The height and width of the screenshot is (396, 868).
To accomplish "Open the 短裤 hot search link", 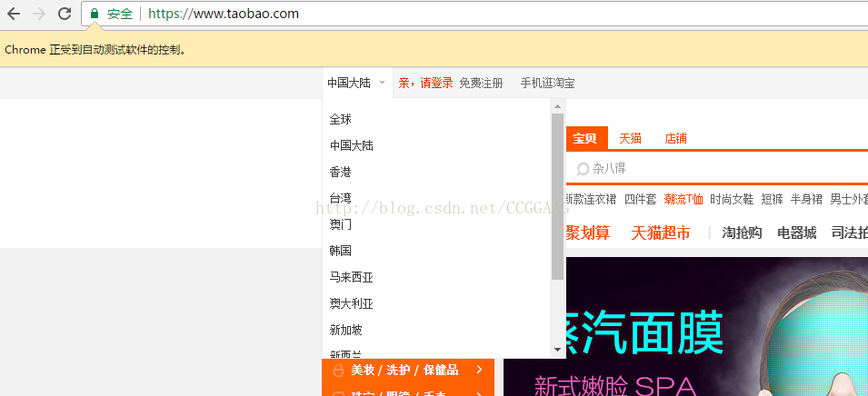I will pyautogui.click(x=773, y=199).
